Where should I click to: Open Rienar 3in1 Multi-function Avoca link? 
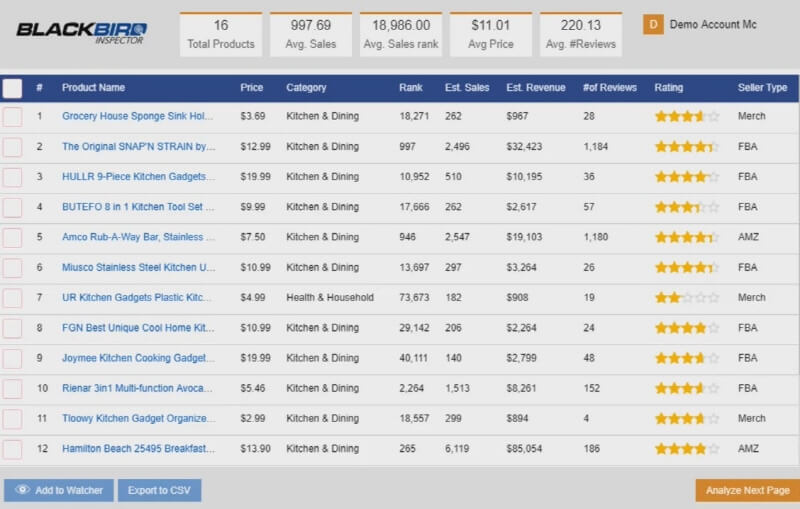[x=137, y=388]
